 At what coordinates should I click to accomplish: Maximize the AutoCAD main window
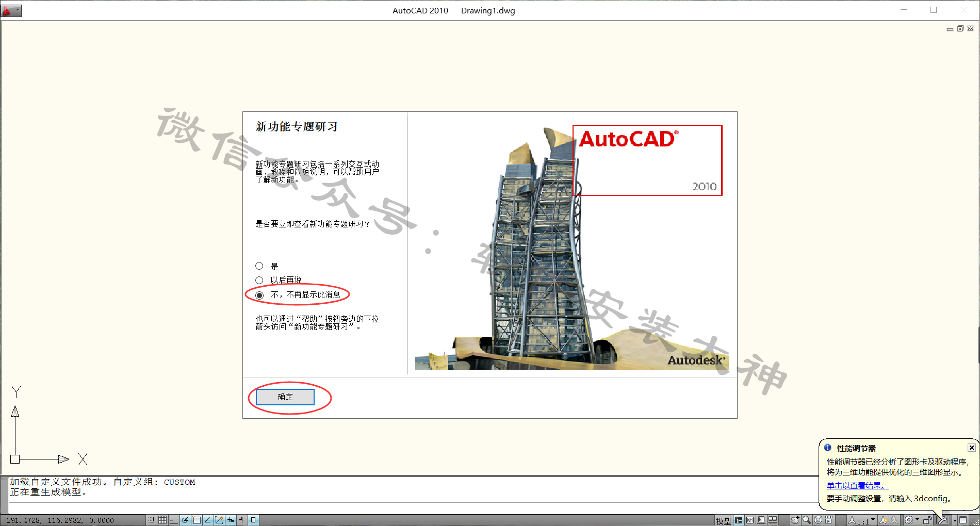click(934, 10)
